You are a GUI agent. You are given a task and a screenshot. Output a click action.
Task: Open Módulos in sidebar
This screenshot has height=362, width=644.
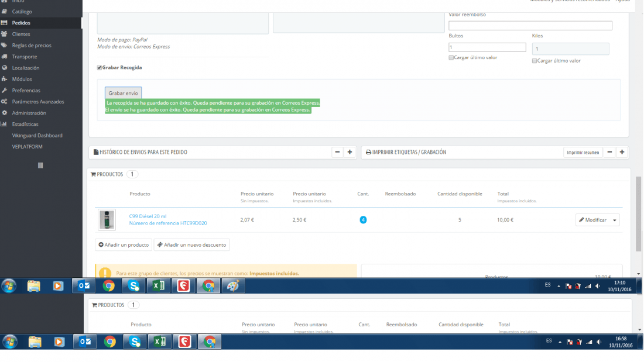point(22,79)
